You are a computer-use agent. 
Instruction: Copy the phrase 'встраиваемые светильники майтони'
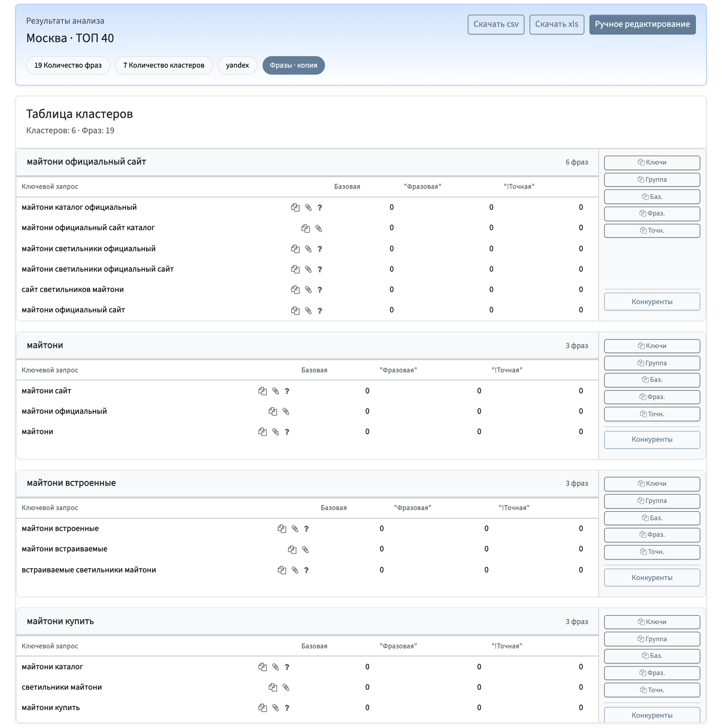(x=282, y=570)
